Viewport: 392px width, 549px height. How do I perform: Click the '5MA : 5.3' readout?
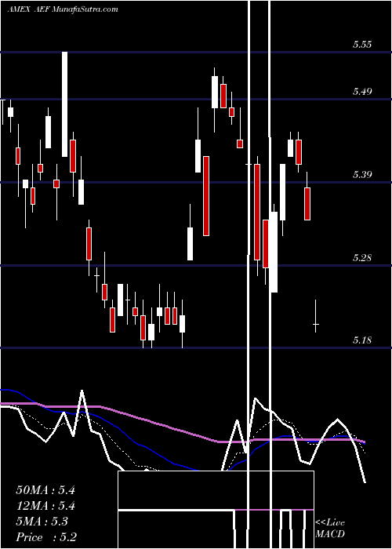click(42, 522)
